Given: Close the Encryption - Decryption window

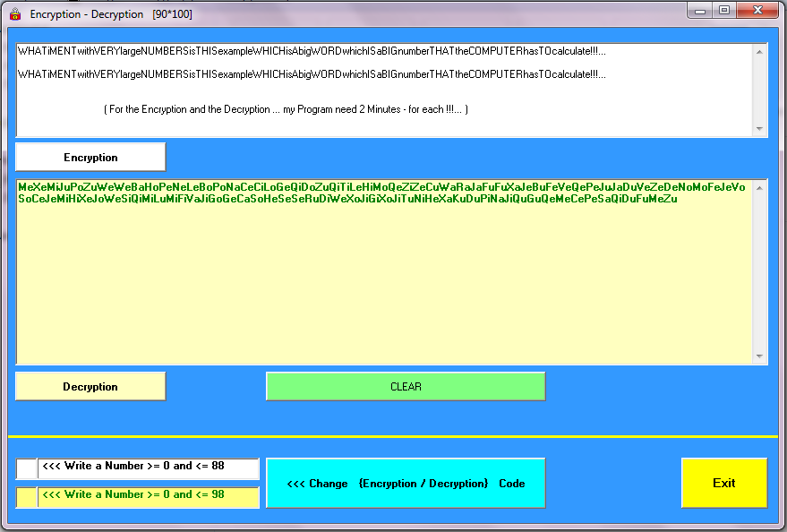Looking at the screenshot, I should [757, 11].
